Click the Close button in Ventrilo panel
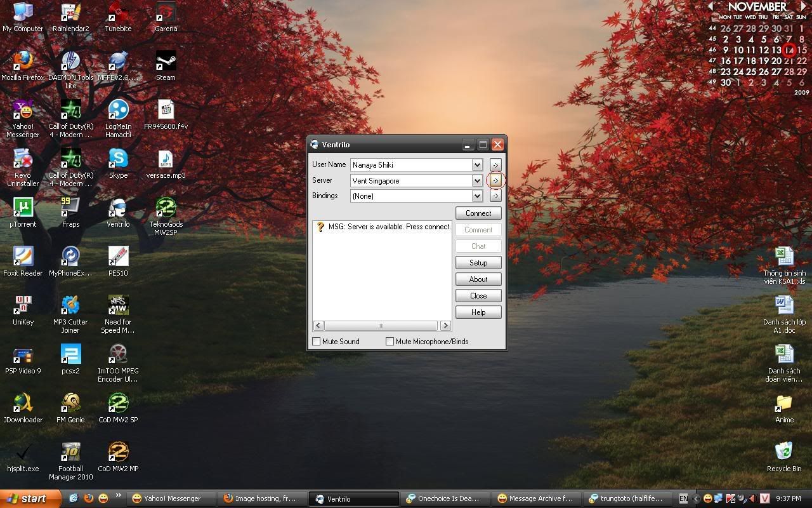This screenshot has height=508, width=812. (478, 296)
